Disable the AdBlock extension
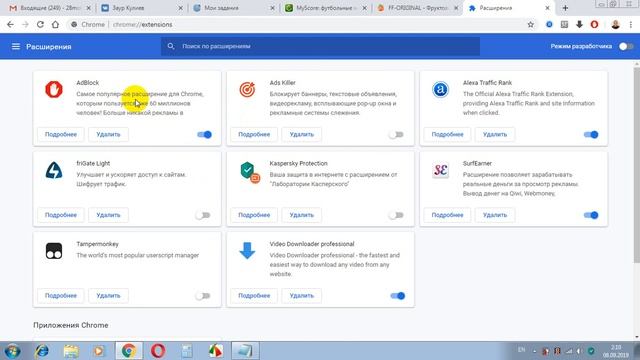The width and height of the screenshot is (640, 360). pos(204,134)
